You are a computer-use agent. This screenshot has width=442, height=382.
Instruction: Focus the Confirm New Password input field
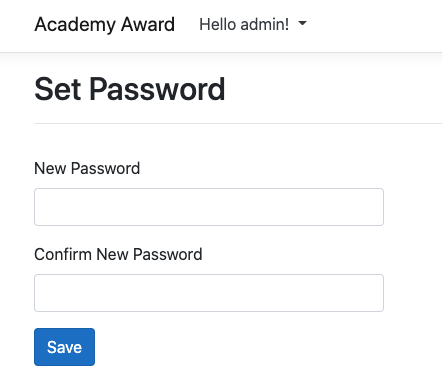(209, 293)
